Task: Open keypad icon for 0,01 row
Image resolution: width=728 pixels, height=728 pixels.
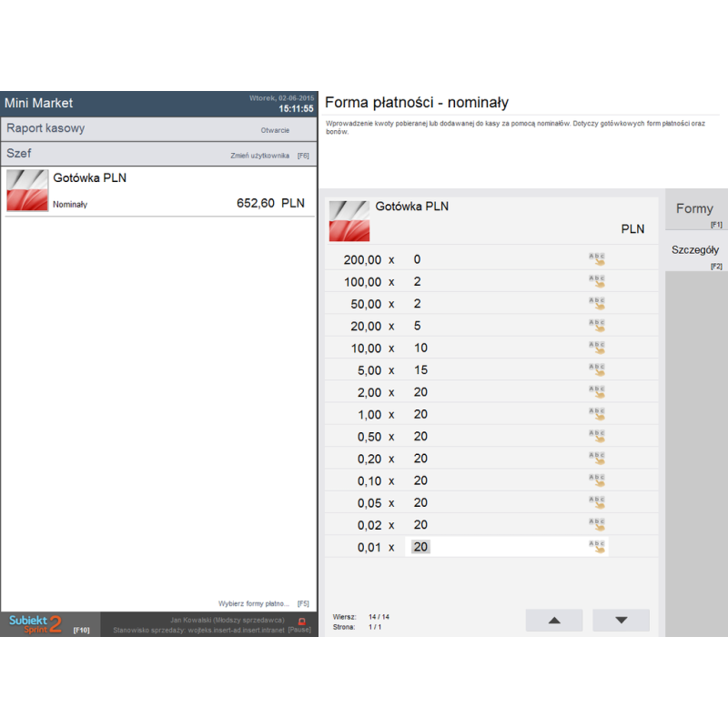Action: coord(597,547)
